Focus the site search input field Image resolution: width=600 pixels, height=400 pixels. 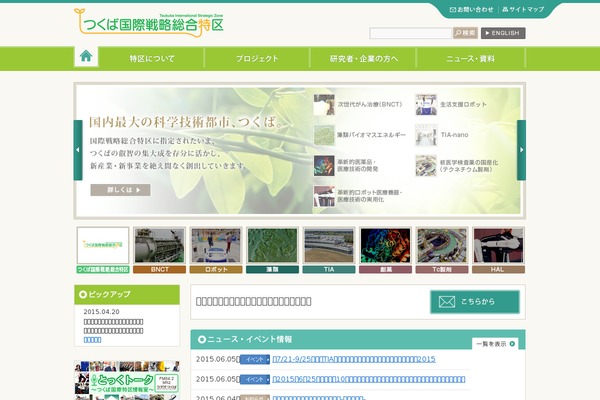click(410, 33)
